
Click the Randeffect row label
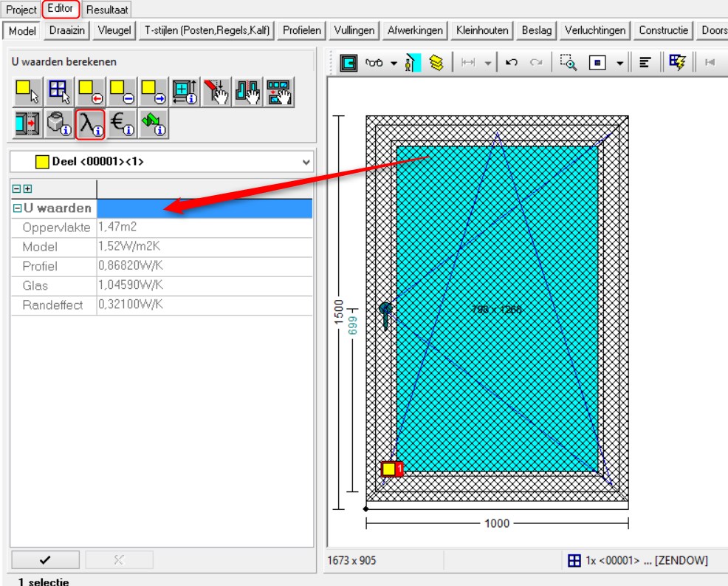[52, 305]
